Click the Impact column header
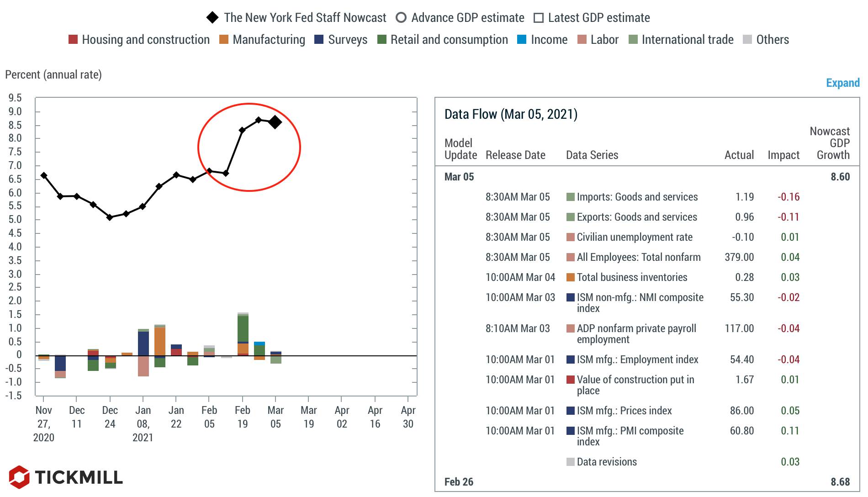The width and height of the screenshot is (868, 497). tap(783, 155)
